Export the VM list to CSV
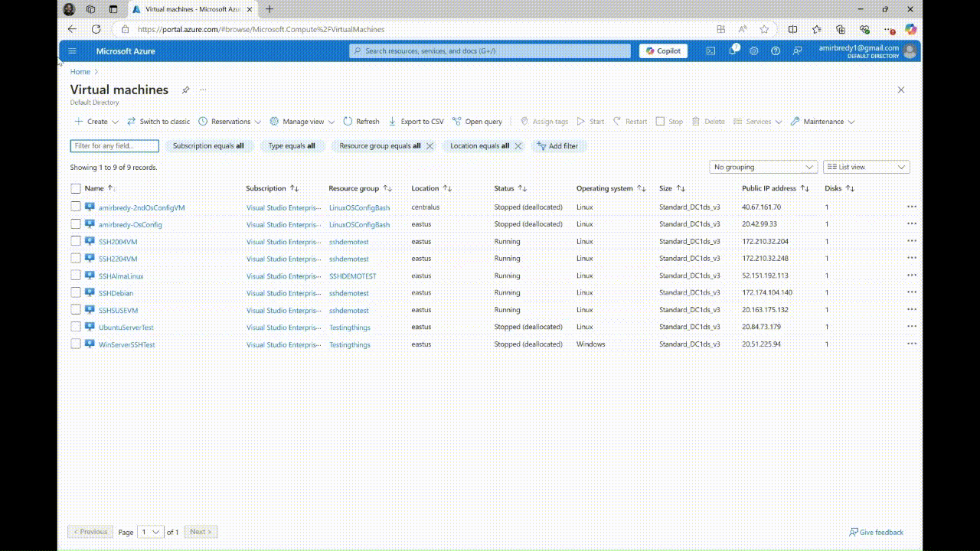Viewport: 980px width, 551px height. pyautogui.click(x=416, y=121)
